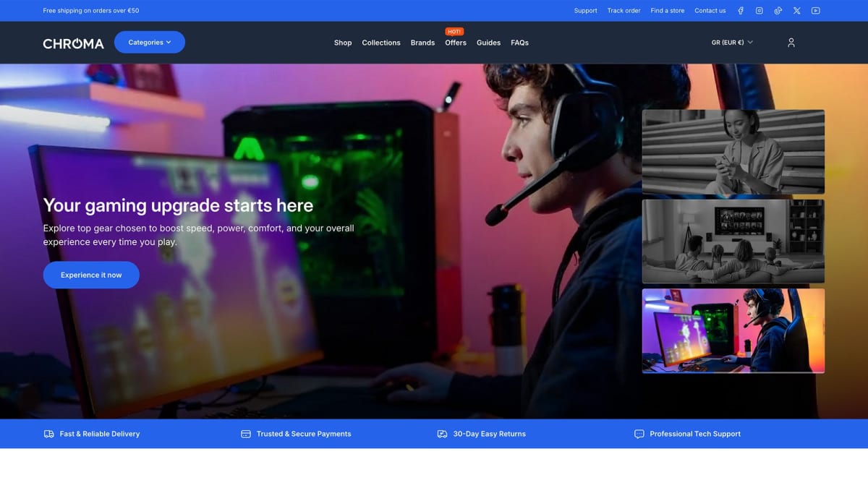
Task: Open the TikTok page icon
Action: click(x=778, y=10)
